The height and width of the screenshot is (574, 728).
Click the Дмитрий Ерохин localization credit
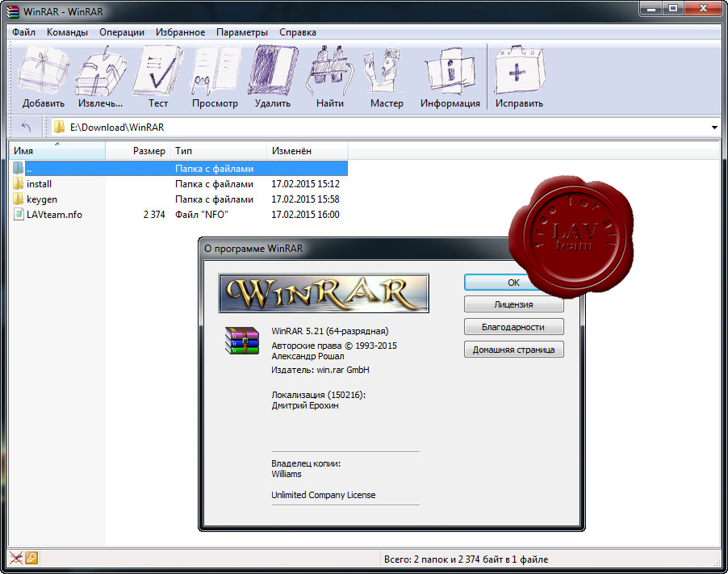(x=304, y=405)
